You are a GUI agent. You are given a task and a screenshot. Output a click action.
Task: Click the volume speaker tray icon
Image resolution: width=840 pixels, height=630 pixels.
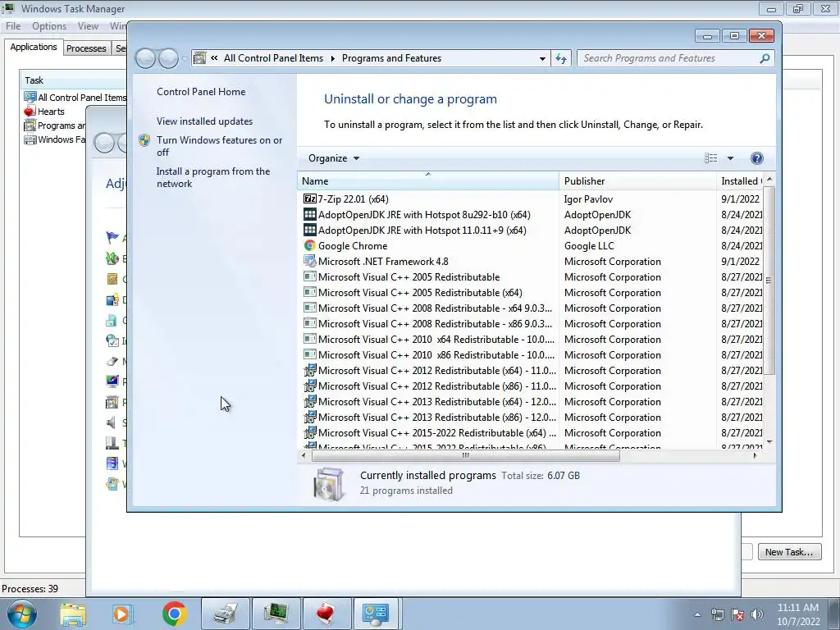coord(757,614)
